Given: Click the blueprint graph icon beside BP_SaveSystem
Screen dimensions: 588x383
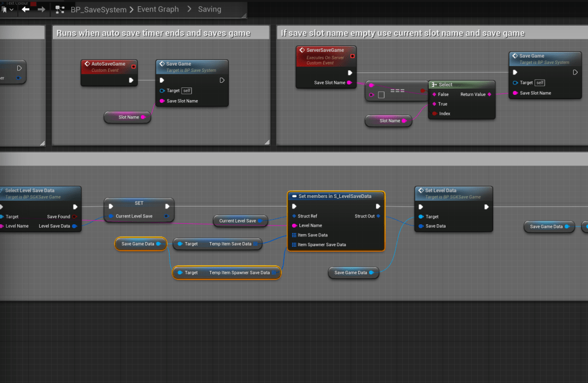Looking at the screenshot, I should (x=60, y=9).
